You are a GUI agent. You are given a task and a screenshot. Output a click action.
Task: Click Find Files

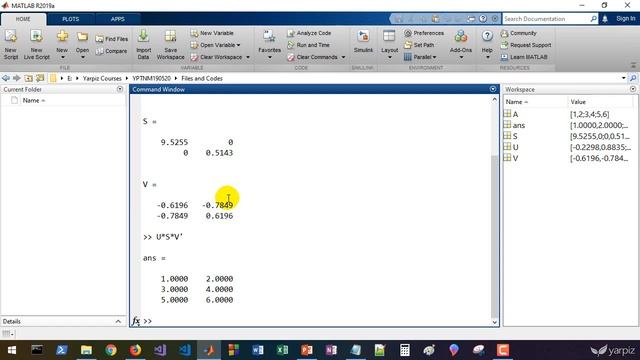[x=111, y=39]
